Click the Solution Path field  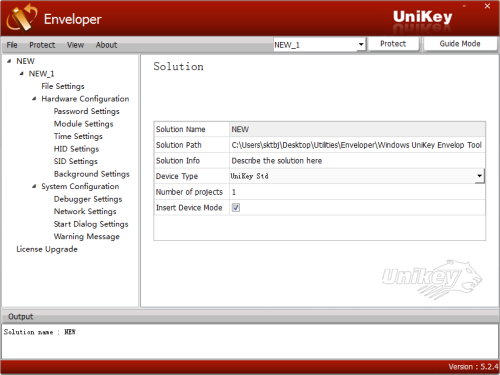pos(357,145)
